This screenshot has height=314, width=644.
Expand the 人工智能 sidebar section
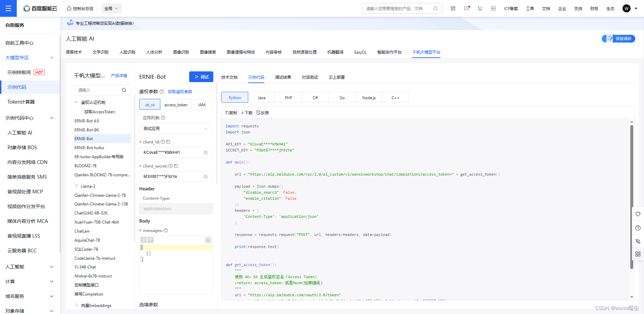[52, 267]
